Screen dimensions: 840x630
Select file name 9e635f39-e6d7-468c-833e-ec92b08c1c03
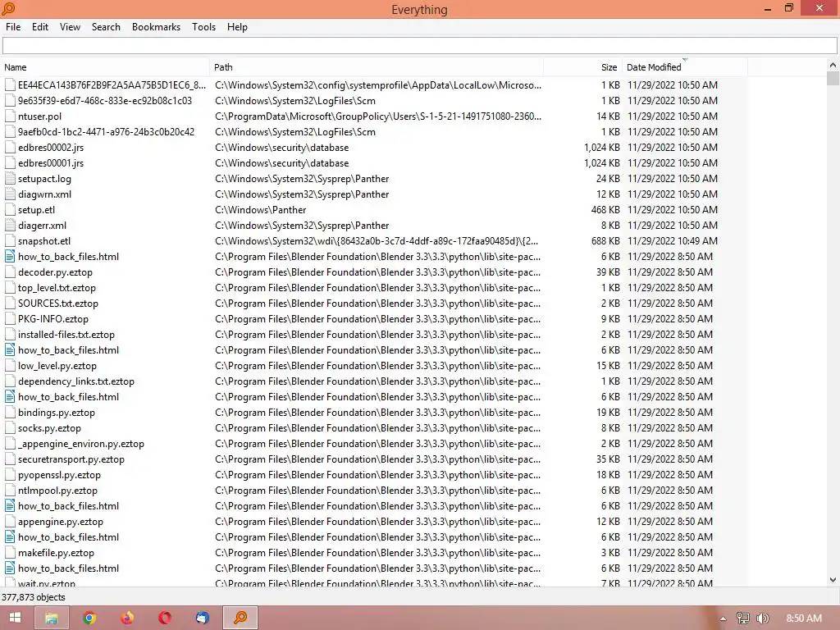pyautogui.click(x=104, y=101)
